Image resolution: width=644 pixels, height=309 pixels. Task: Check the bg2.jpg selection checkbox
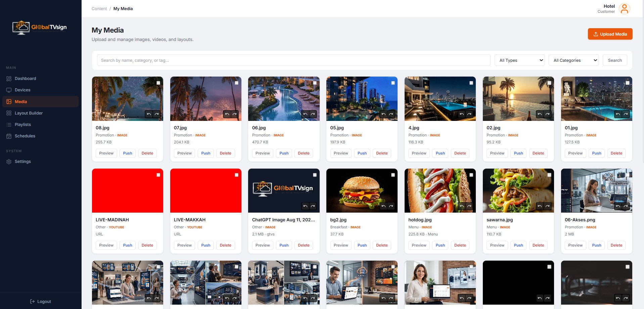[x=393, y=175]
